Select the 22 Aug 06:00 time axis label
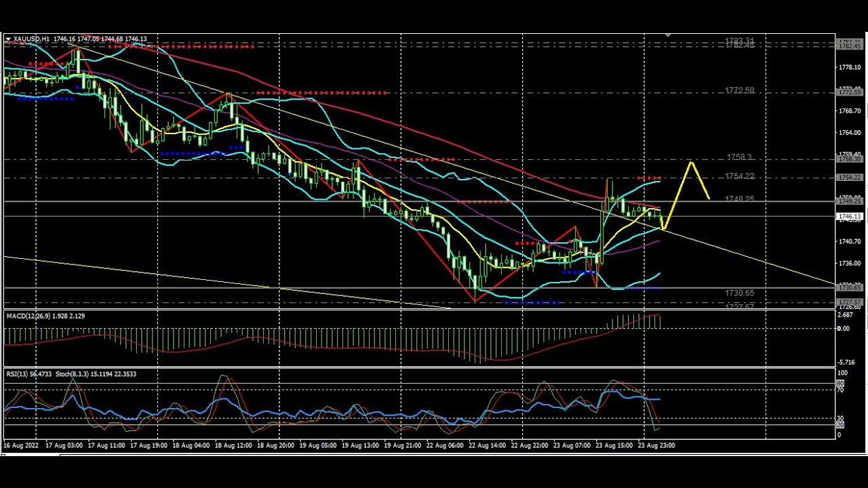Viewport: 868px width, 488px height. point(444,445)
